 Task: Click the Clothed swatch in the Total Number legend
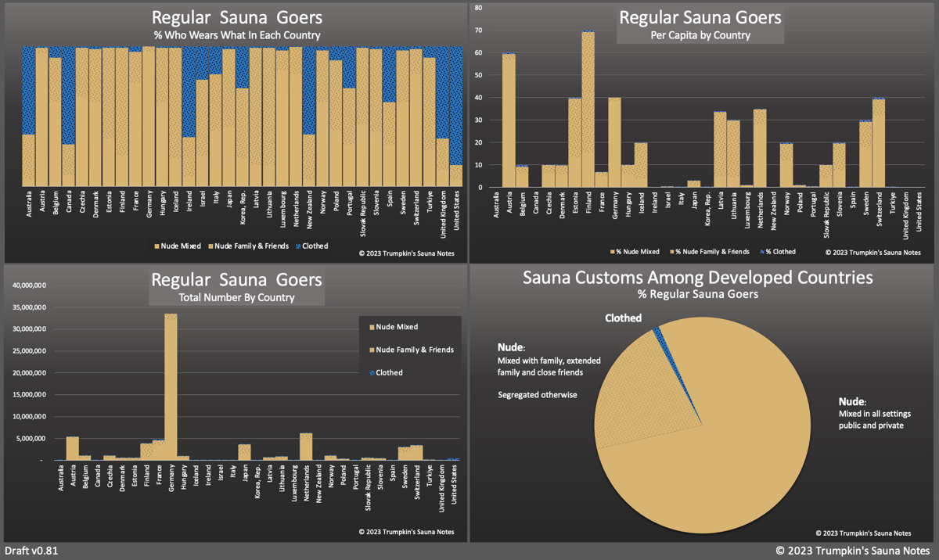370,373
